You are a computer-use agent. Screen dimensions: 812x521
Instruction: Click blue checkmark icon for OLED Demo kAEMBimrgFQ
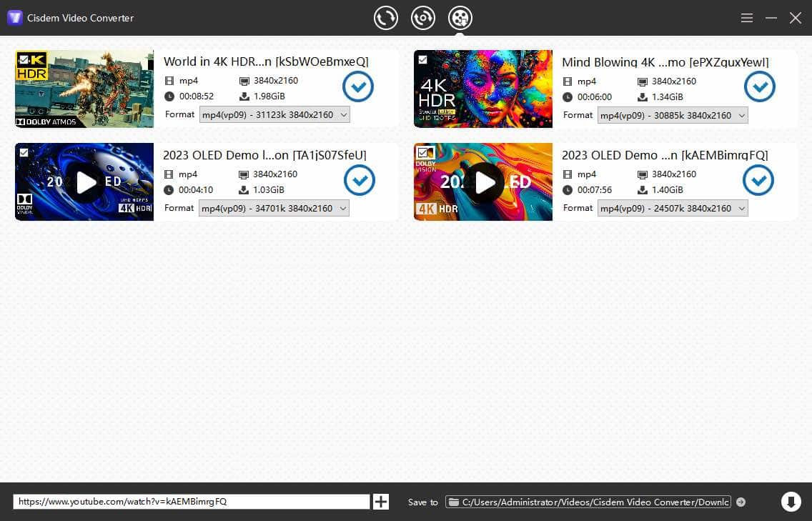(758, 180)
